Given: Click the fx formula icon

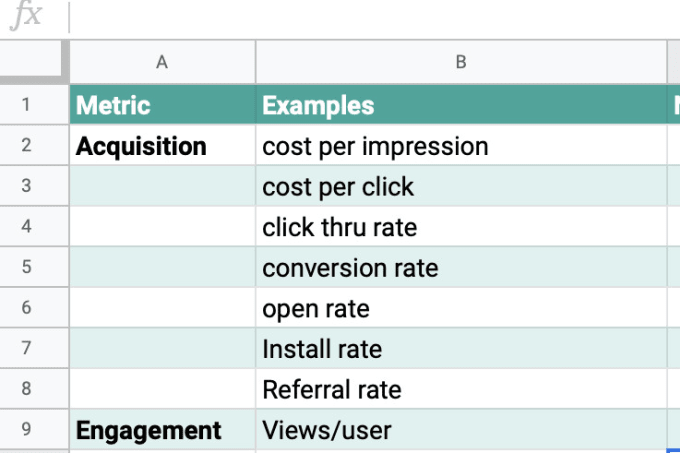Looking at the screenshot, I should click(26, 16).
